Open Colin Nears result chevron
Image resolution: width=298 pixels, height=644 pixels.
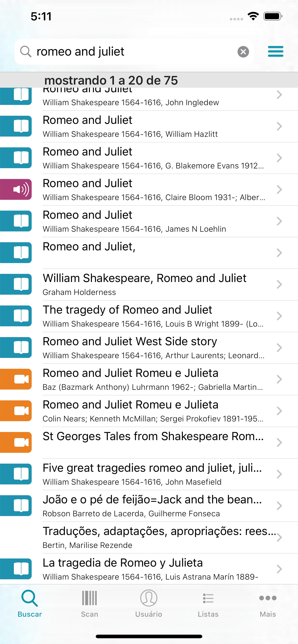(x=279, y=411)
